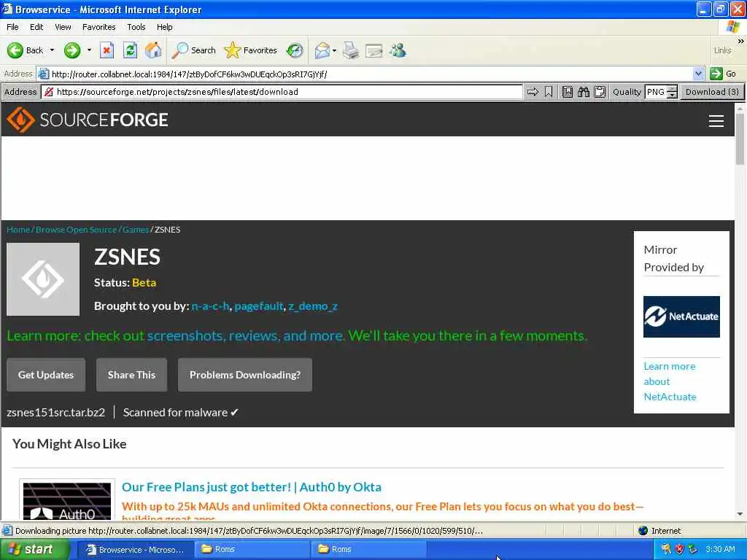
Task: Click the ZSNES project icon thumbnail
Action: tap(43, 279)
